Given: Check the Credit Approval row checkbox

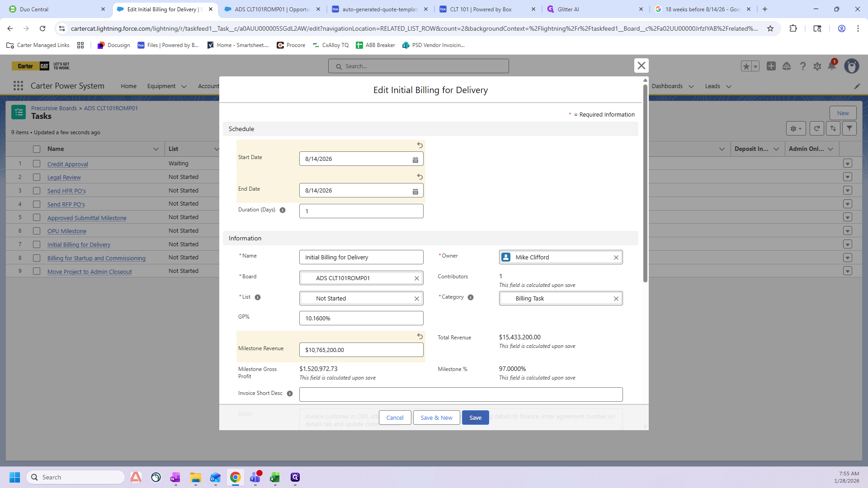Looking at the screenshot, I should click(37, 164).
